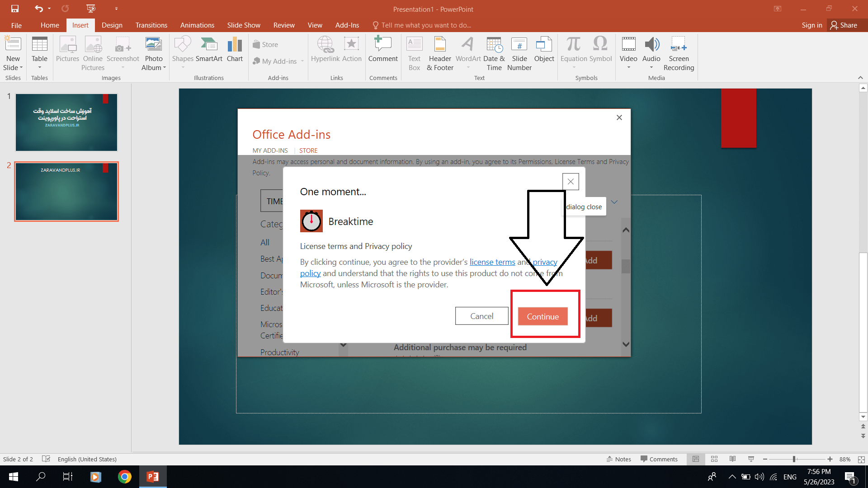Click the Start From Beginning presentation icon

[x=91, y=9]
